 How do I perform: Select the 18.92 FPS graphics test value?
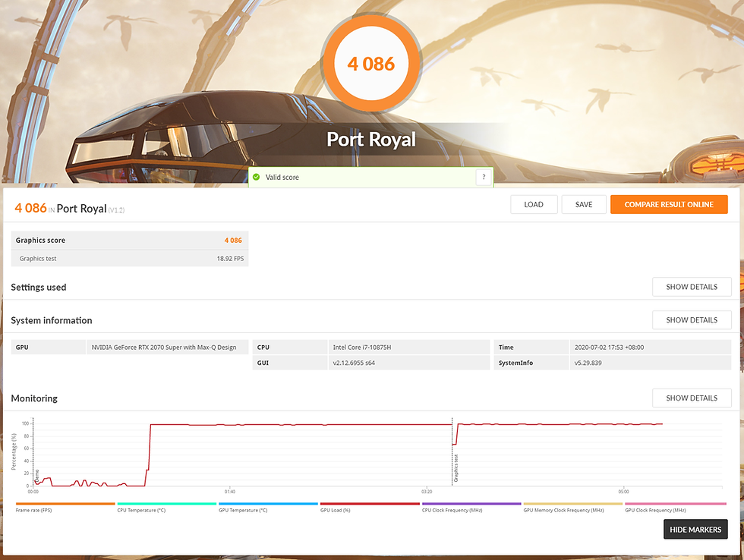pos(230,259)
